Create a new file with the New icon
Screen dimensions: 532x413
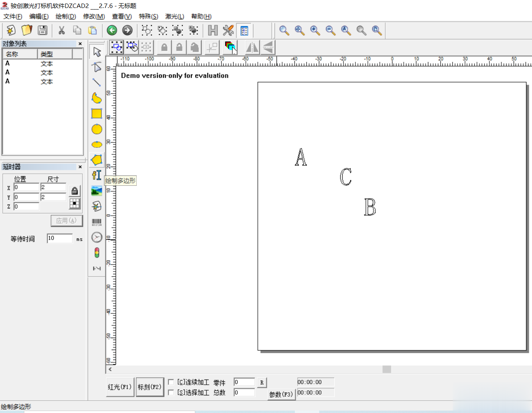tap(11, 30)
